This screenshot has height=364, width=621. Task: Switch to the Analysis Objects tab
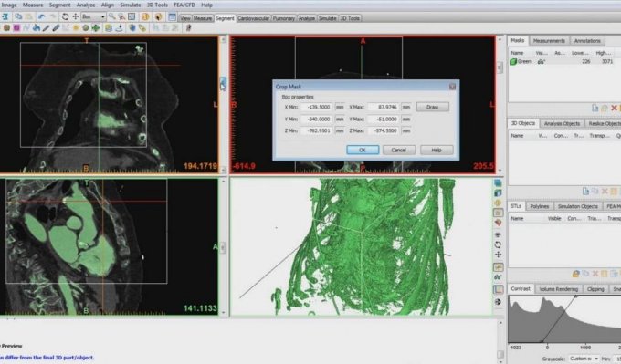[562, 123]
